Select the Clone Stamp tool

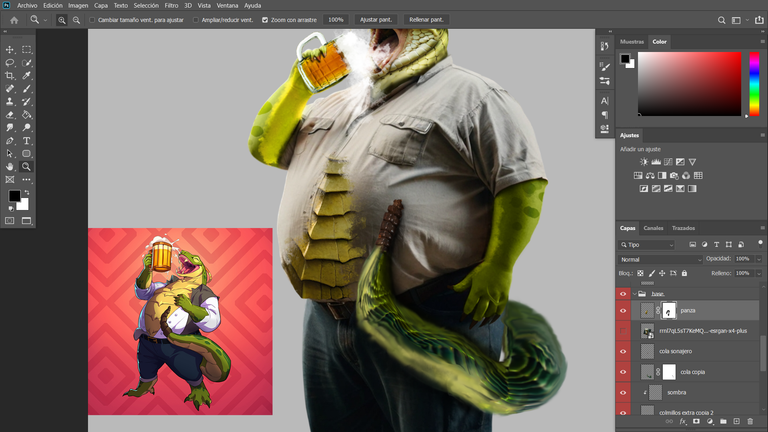click(10, 101)
